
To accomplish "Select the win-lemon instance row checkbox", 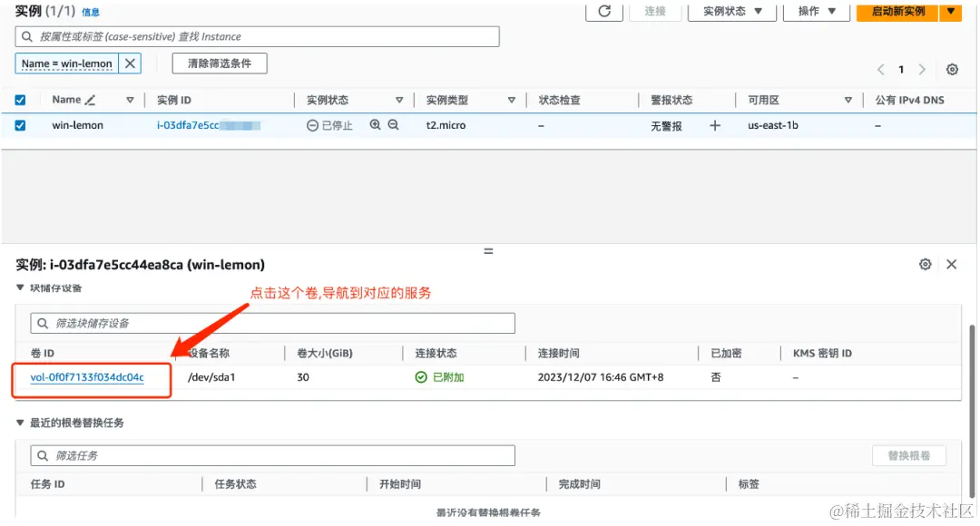I will coord(20,125).
